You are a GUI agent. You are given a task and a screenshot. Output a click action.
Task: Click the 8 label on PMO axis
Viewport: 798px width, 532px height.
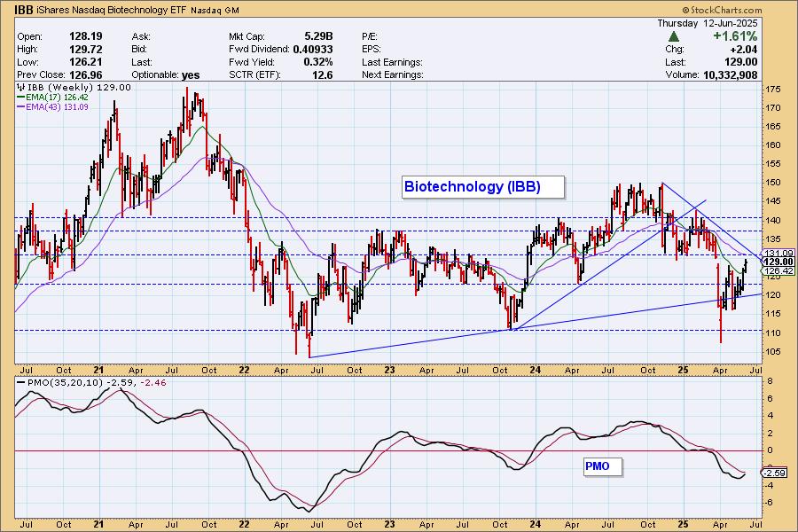pyautogui.click(x=770, y=381)
